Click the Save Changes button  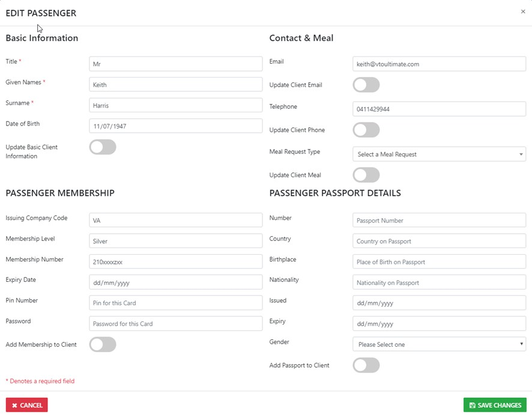click(x=495, y=406)
